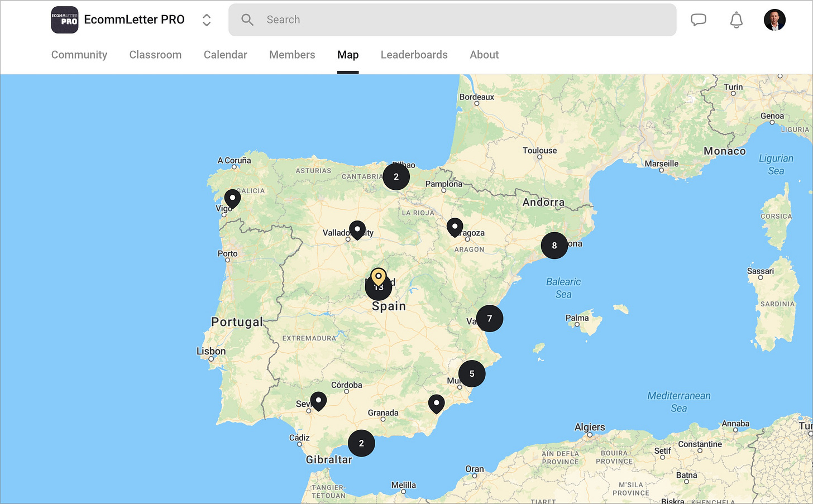The image size is (813, 504).
Task: Click the Portugal country label
Action: 237,321
